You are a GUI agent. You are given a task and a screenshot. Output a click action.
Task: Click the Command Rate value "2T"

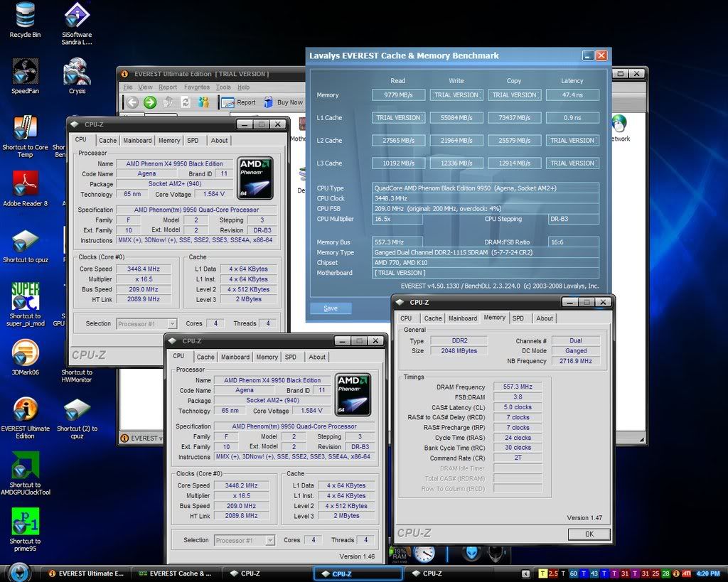click(518, 458)
